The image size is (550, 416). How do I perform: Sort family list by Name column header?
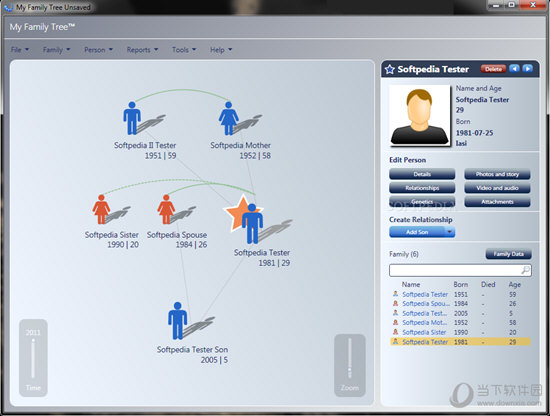[411, 284]
